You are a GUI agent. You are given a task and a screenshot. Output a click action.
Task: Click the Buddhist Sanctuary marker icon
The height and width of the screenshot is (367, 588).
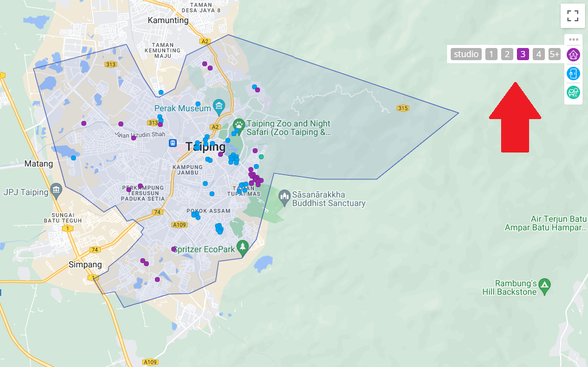pos(285,197)
